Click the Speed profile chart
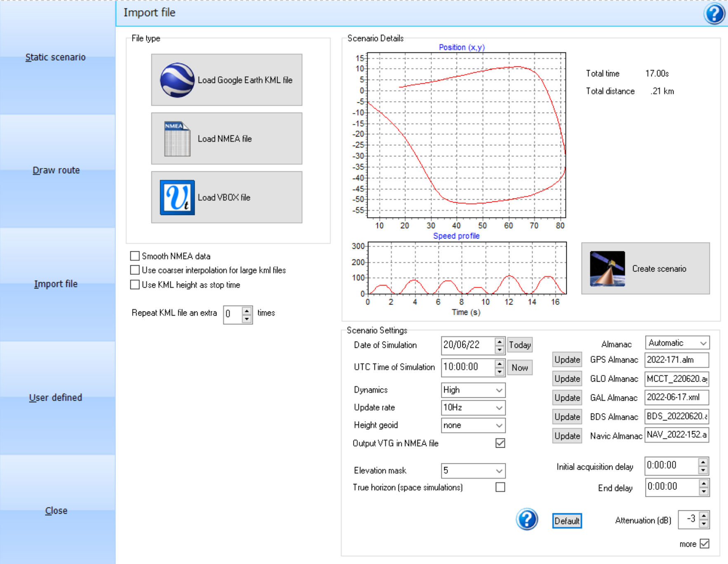 point(467,268)
